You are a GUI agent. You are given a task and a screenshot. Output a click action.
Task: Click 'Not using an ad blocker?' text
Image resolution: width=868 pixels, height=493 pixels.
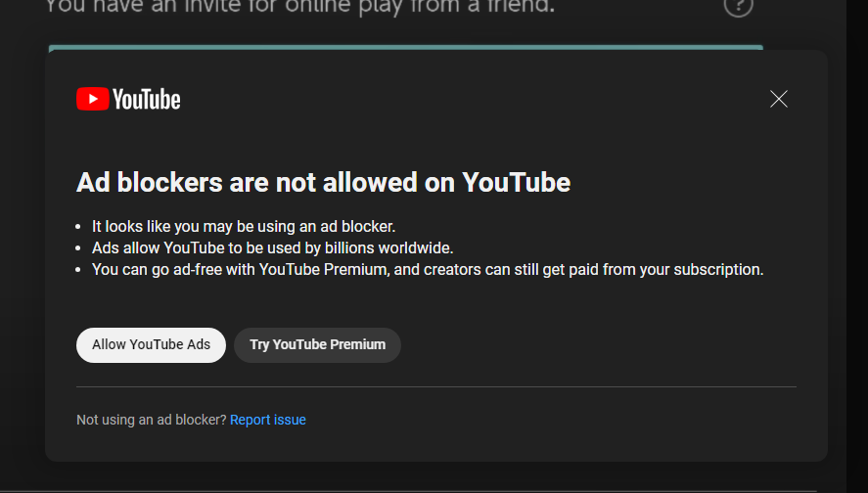click(x=151, y=420)
